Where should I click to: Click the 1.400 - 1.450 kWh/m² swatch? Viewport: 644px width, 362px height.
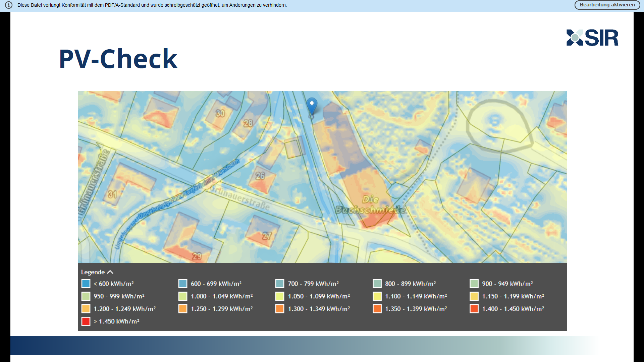coord(474,309)
